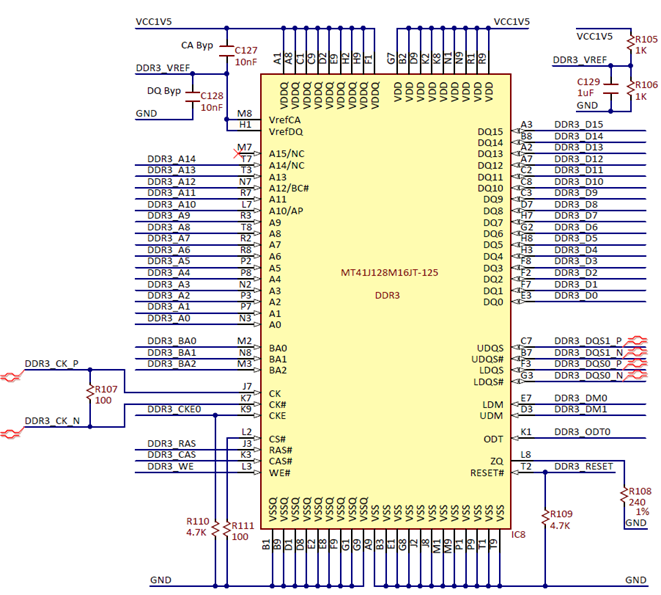
Task: Click the DQ Byp annotation
Action: pos(164,91)
